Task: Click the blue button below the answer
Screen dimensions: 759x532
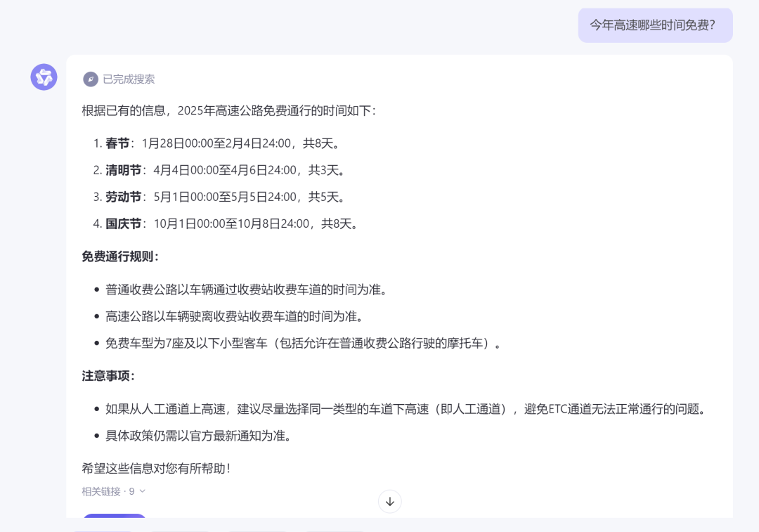Action: 114,524
